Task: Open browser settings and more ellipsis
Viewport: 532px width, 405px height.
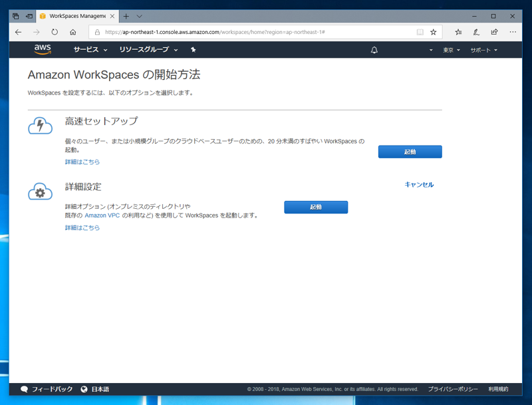Action: pos(513,32)
